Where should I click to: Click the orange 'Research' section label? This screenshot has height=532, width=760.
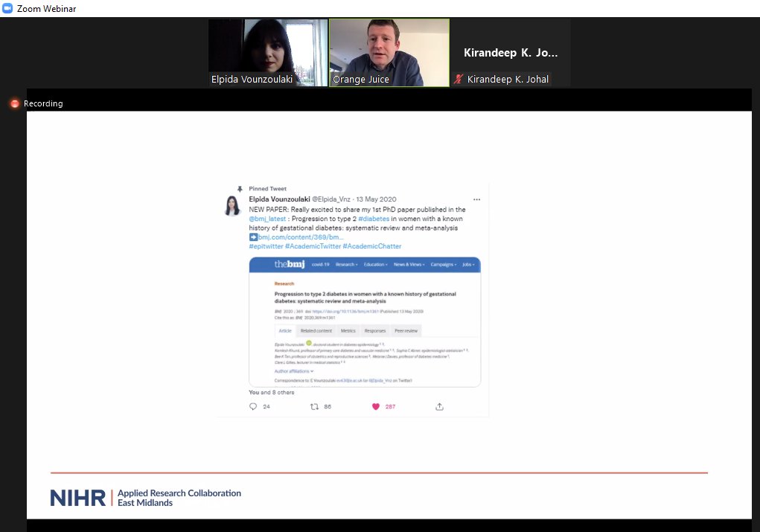pyautogui.click(x=284, y=283)
